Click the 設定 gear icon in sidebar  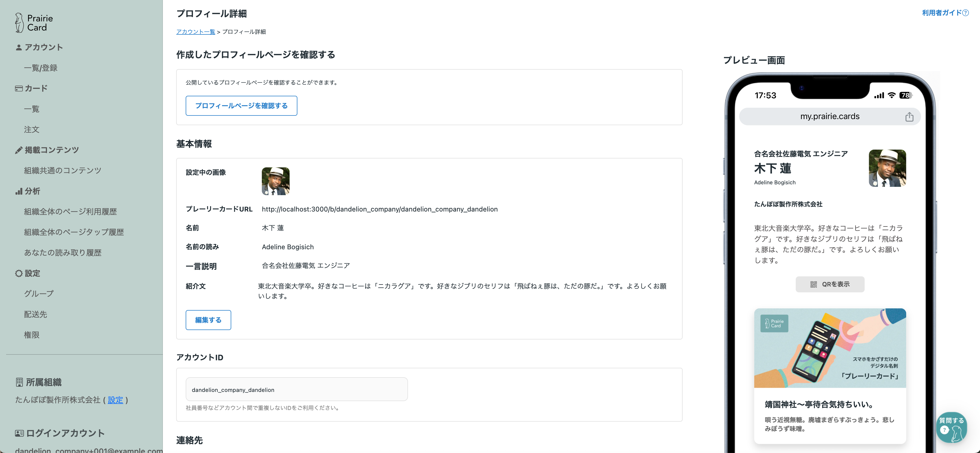(x=19, y=273)
